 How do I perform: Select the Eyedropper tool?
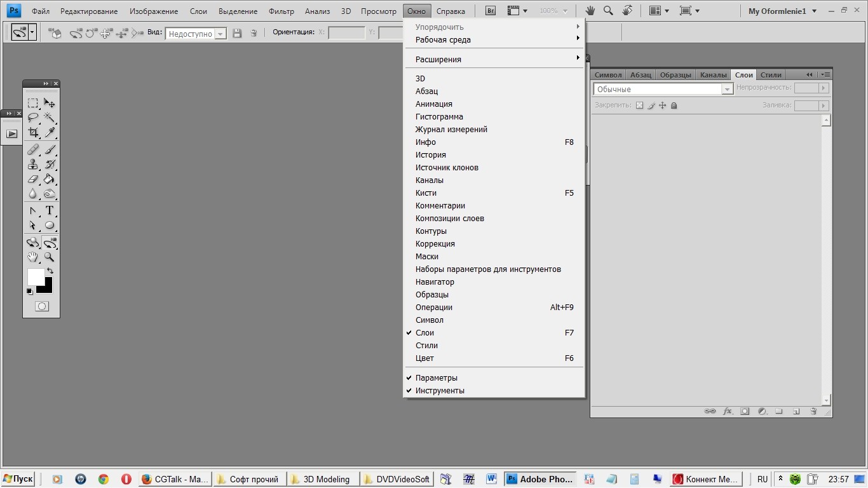50,132
